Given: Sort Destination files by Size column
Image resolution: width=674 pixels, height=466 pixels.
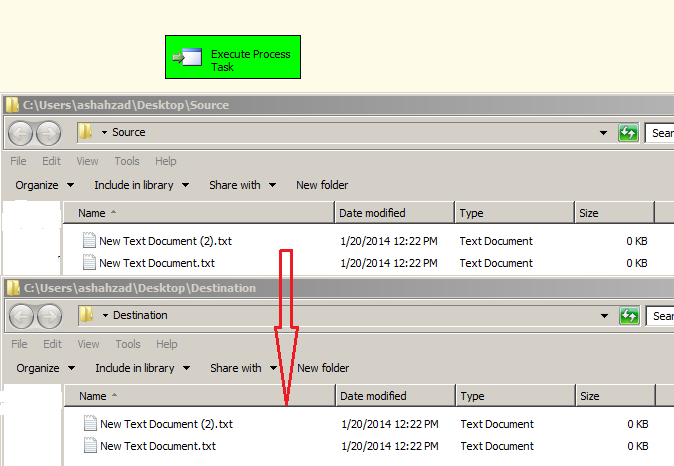Looking at the screenshot, I should click(616, 396).
